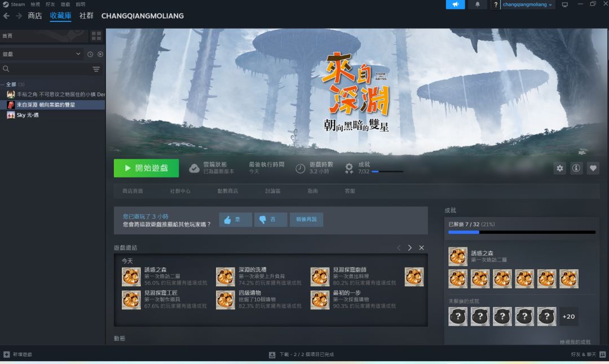Screen dimensions: 609x364
Task: Toggle the heart favorite icon
Action: (593, 168)
